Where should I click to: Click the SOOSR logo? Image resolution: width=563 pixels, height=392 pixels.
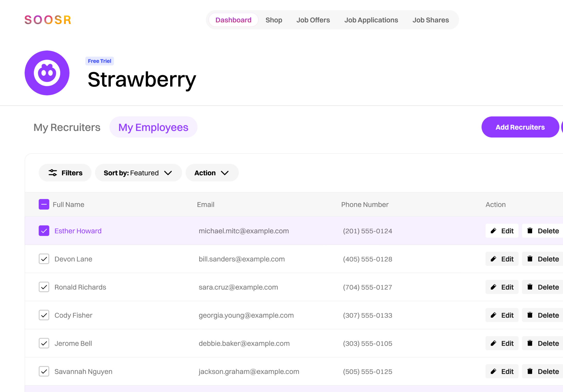(48, 20)
